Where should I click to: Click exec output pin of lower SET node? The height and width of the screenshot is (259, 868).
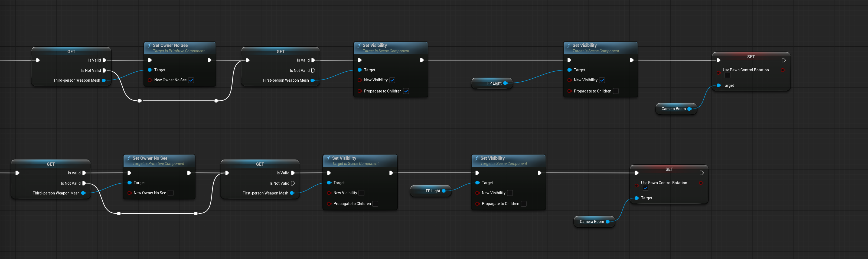(x=701, y=173)
